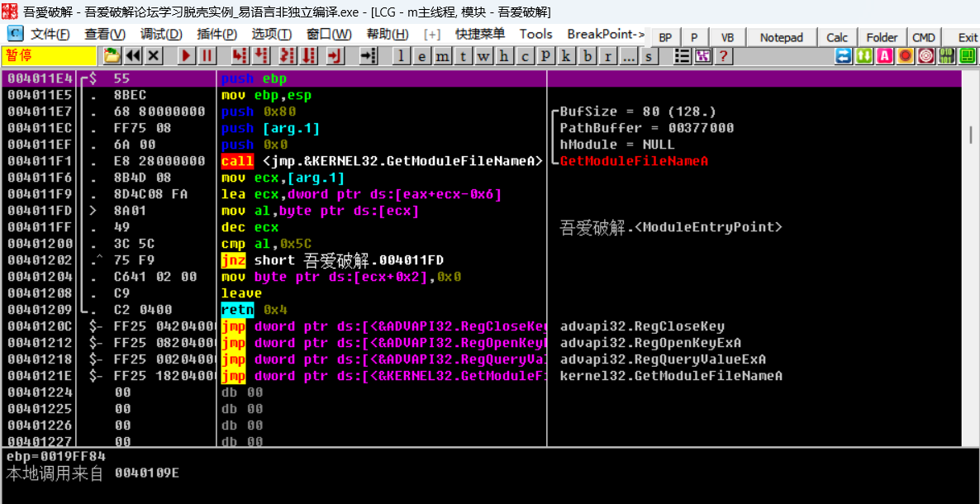Click the BP button
Viewport: 980px width, 504px height.
pos(666,37)
